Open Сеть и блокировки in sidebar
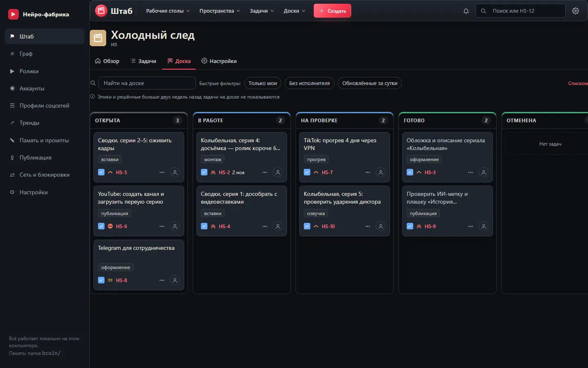588x368 pixels. tap(45, 175)
